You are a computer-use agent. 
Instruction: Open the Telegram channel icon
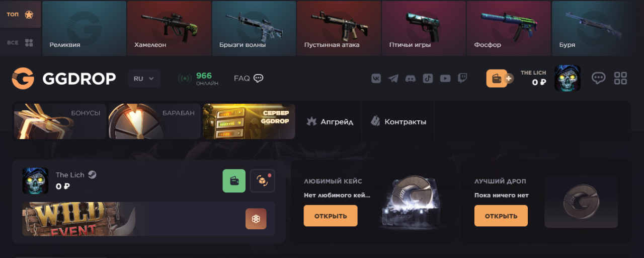point(393,78)
